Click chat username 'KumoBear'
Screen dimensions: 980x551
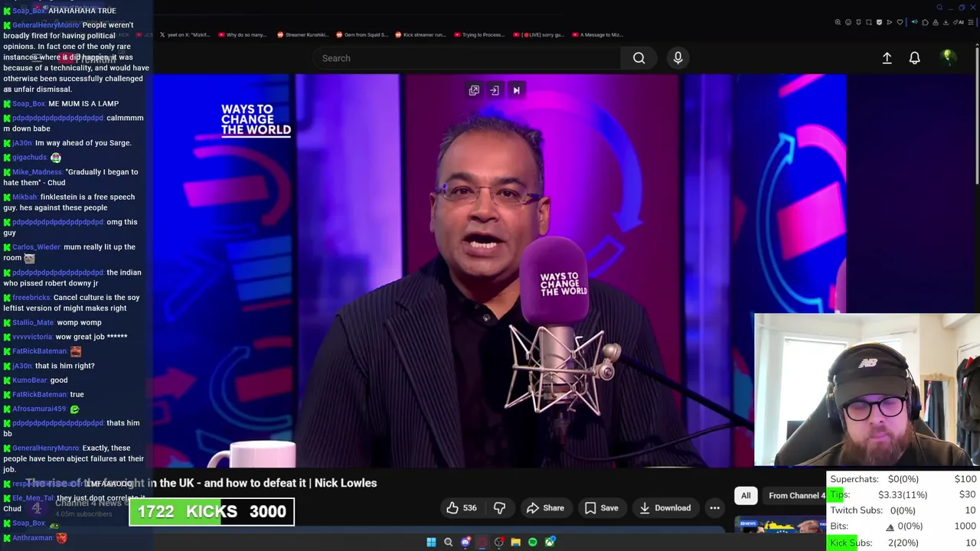(30, 380)
